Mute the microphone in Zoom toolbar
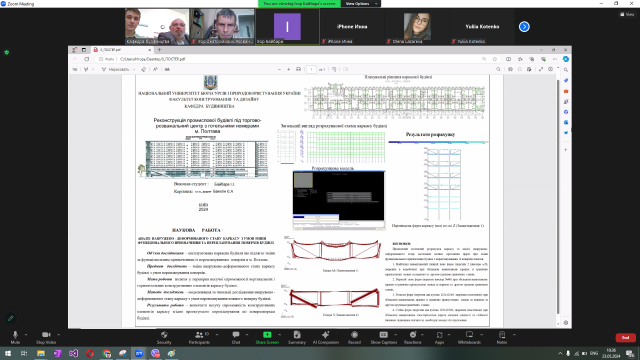The image size is (640, 360). tap(15, 337)
